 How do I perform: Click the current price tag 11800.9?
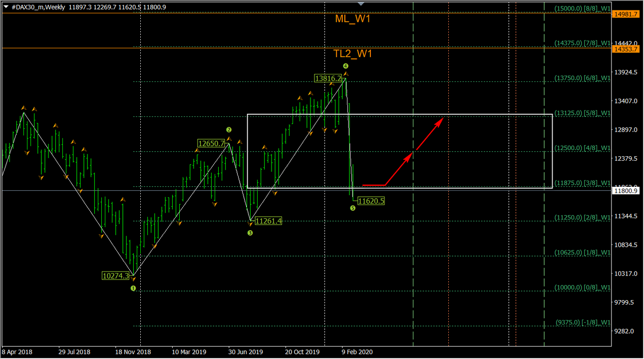click(x=625, y=191)
